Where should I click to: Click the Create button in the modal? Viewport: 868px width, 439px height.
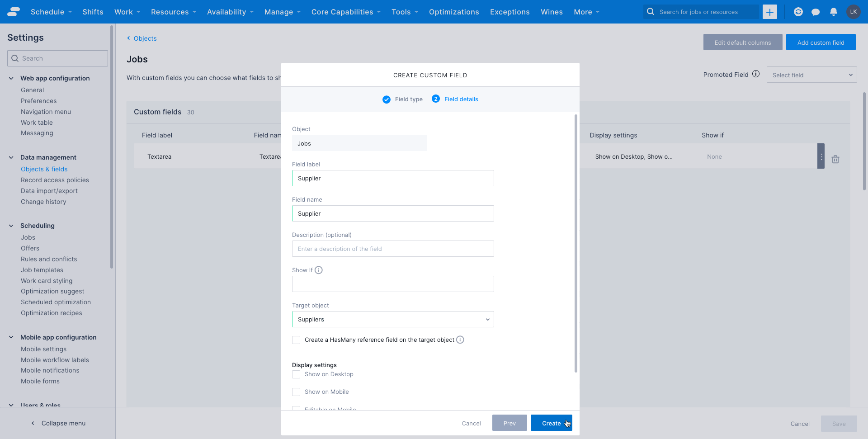tap(551, 423)
